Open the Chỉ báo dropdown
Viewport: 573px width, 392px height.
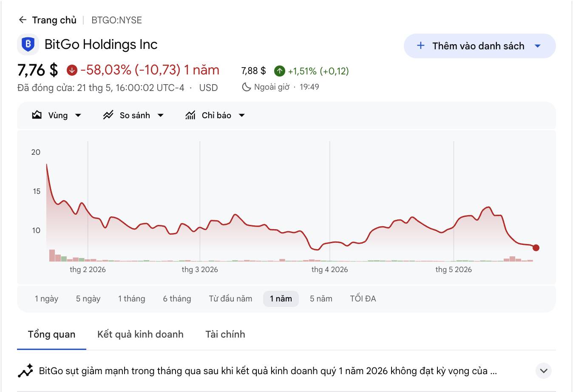[x=215, y=115]
